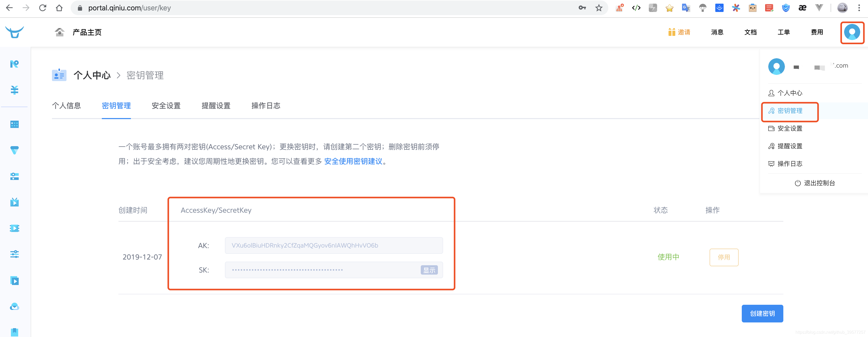Open the 产品主页 home icon

[60, 32]
